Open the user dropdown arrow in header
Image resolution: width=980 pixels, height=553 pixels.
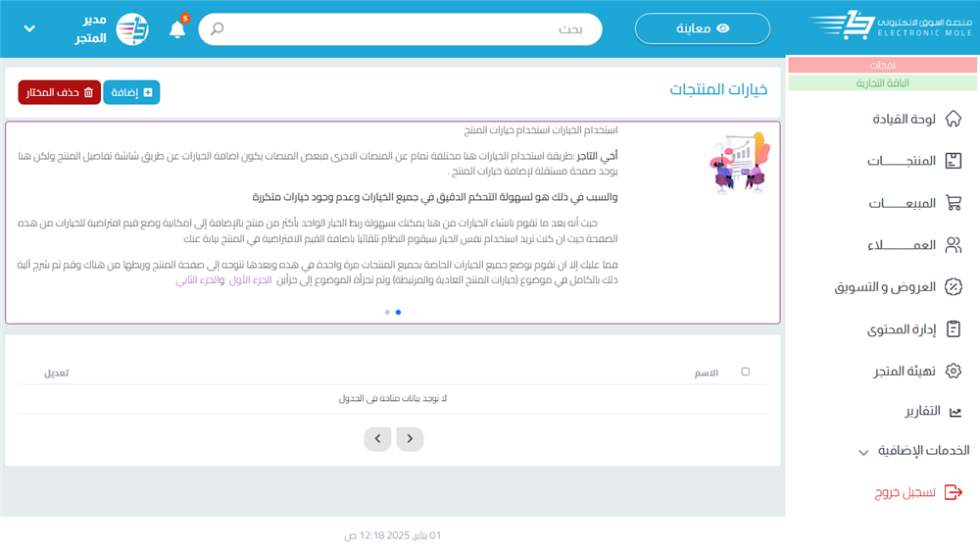point(29,29)
